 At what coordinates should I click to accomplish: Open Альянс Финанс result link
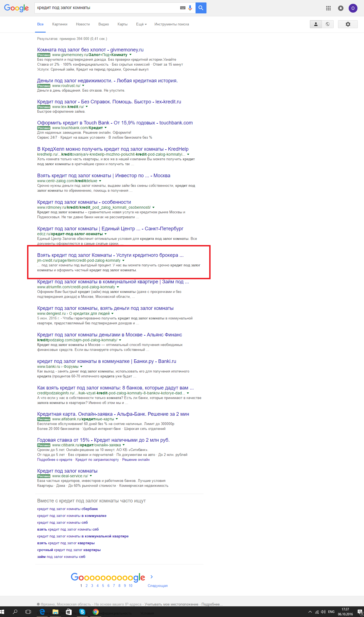tap(109, 335)
